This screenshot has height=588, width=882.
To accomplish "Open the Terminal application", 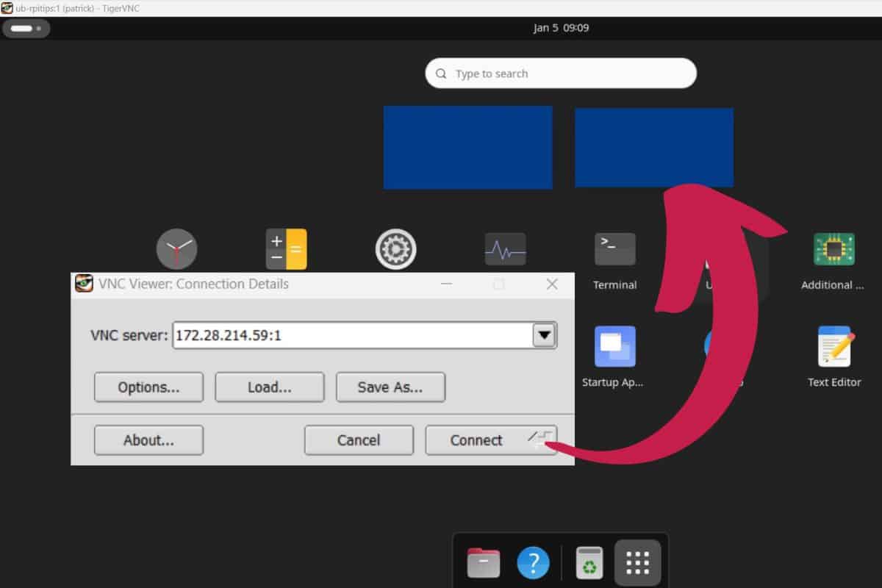I will click(x=614, y=248).
